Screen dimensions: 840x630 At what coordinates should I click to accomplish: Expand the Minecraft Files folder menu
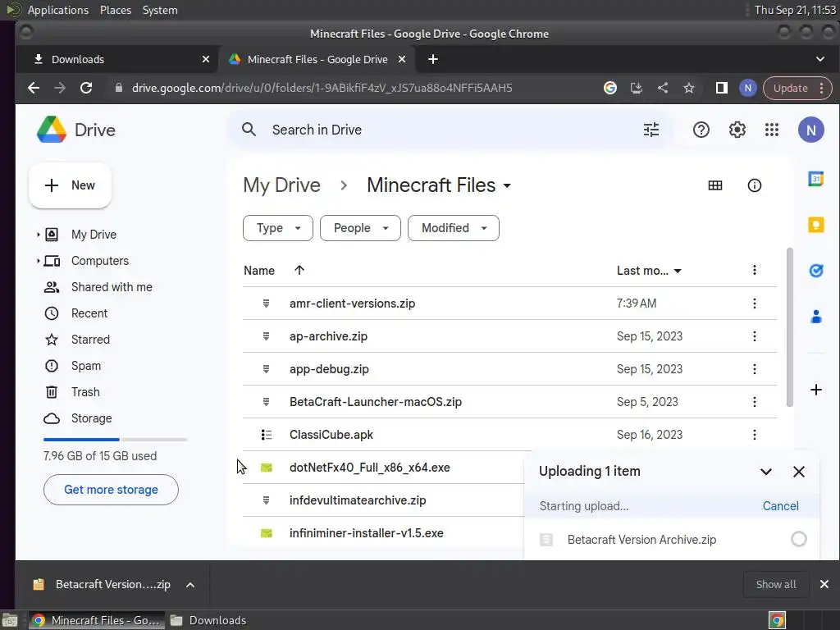507,185
